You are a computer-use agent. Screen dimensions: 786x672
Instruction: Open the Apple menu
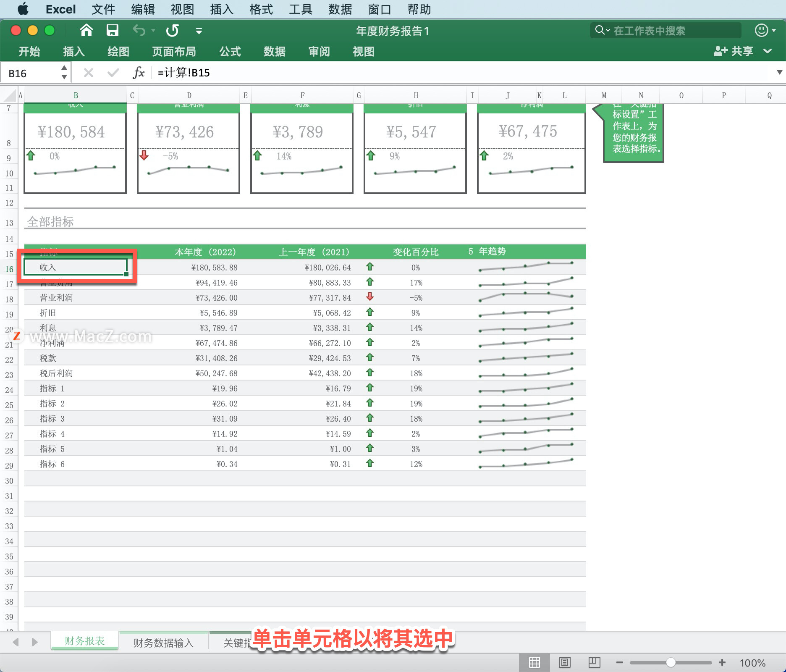pos(23,9)
